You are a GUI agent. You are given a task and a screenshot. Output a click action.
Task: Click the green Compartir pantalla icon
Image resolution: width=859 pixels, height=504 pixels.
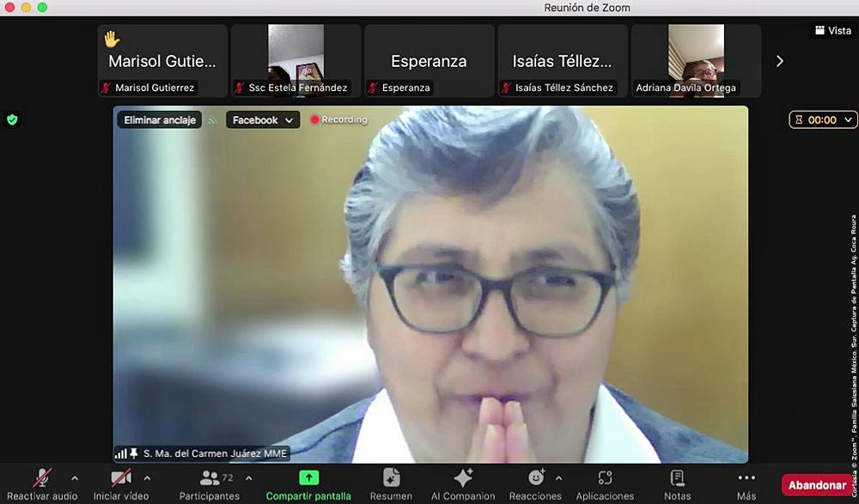point(308,477)
